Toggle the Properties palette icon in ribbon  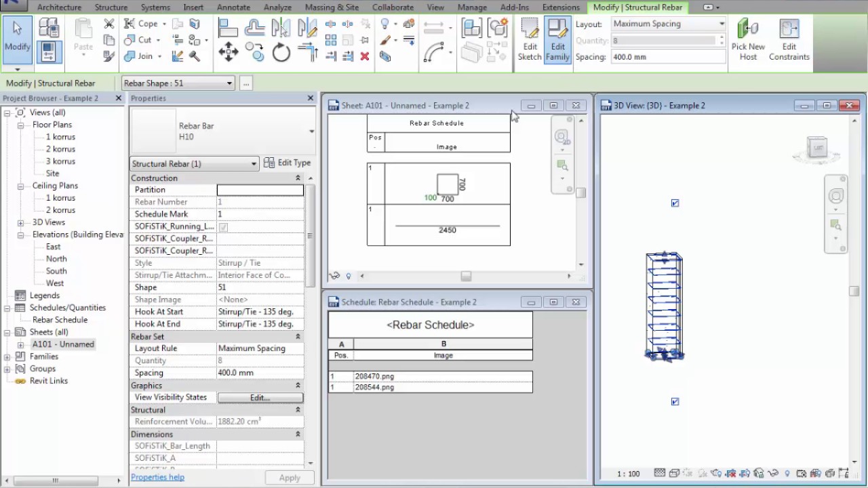click(x=49, y=52)
